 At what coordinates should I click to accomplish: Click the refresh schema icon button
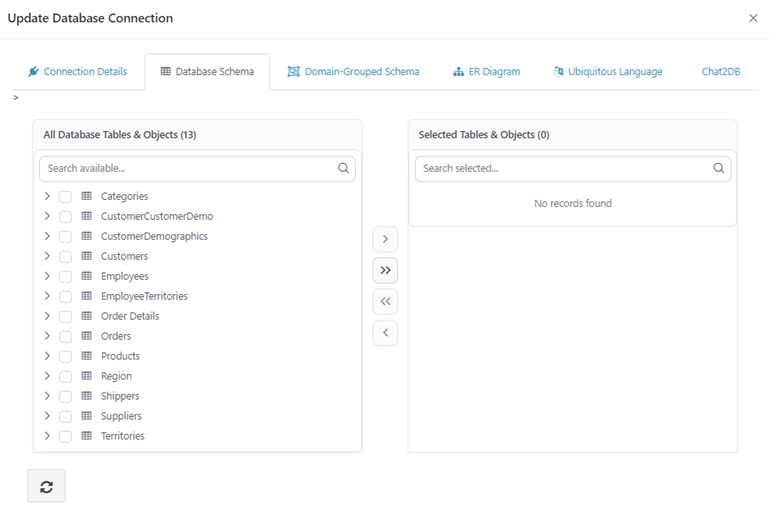(x=46, y=486)
